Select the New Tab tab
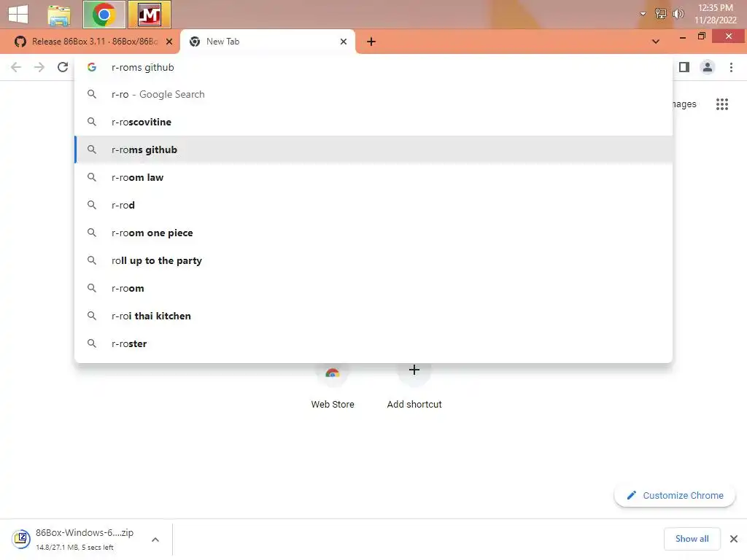The height and width of the screenshot is (560, 747). 267,42
